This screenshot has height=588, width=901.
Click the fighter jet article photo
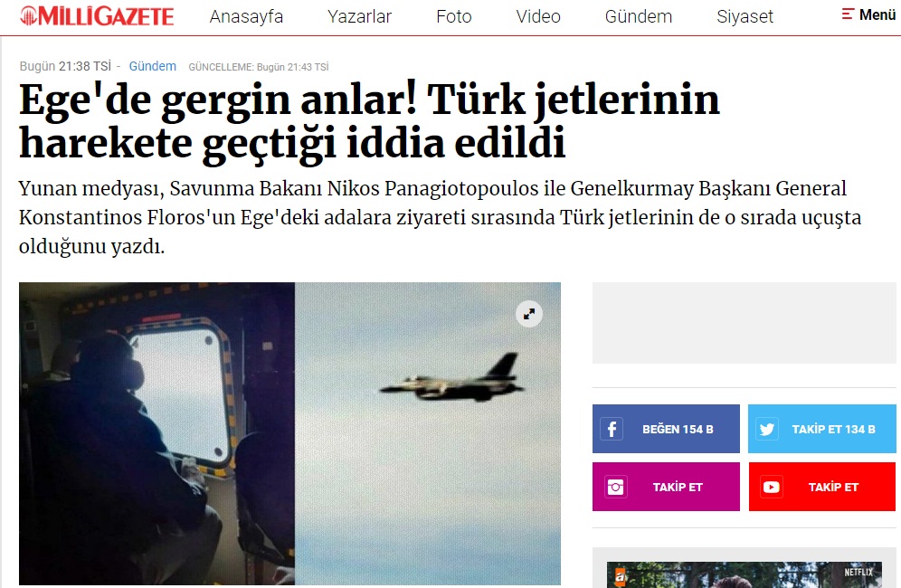click(x=289, y=433)
